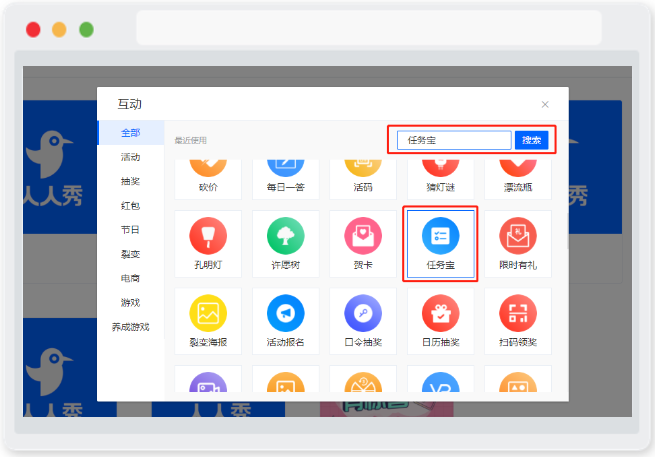Pick the 贺卡 icon
655x457 pixels.
tap(363, 236)
